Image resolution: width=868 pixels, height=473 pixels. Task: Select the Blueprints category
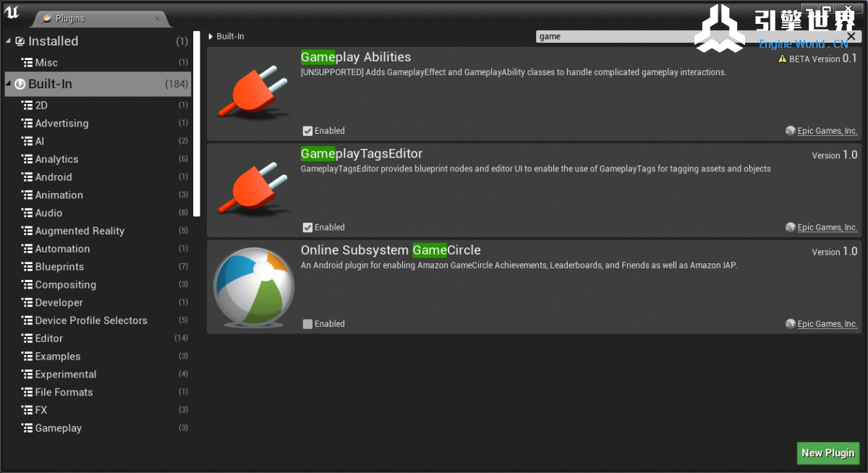[x=98, y=267]
